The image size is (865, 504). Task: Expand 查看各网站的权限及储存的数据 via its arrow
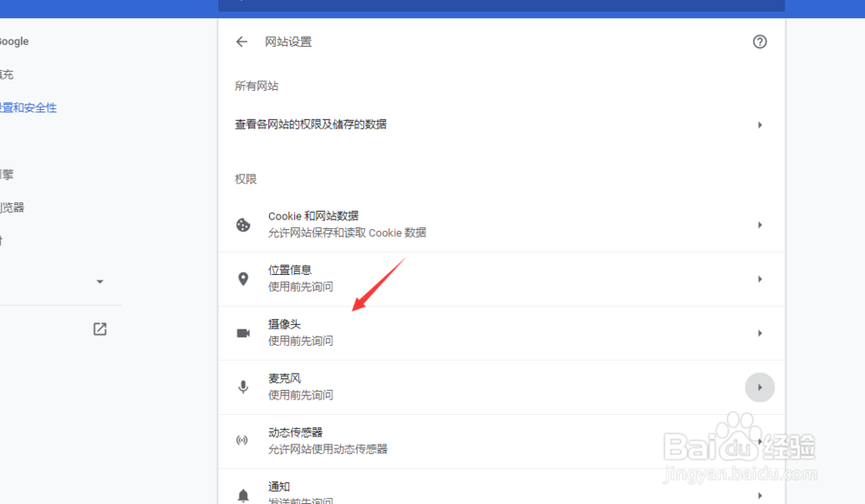point(760,124)
